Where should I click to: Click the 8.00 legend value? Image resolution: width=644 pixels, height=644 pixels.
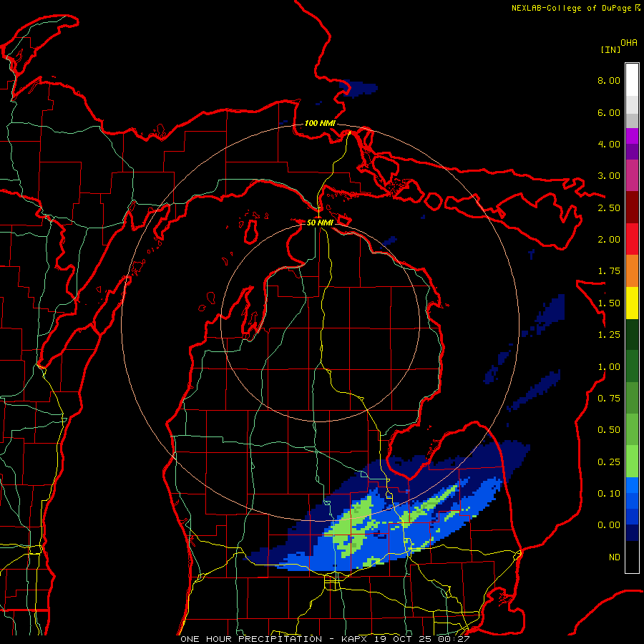(x=609, y=80)
